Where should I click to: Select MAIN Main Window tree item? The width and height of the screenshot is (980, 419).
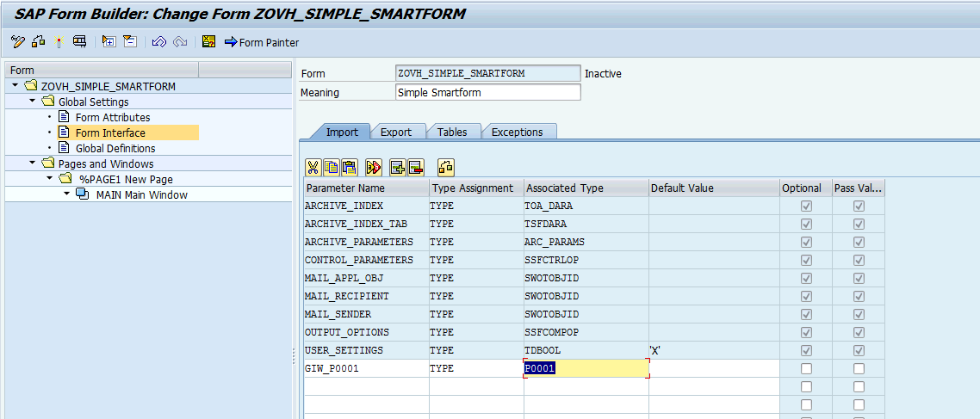pos(141,194)
